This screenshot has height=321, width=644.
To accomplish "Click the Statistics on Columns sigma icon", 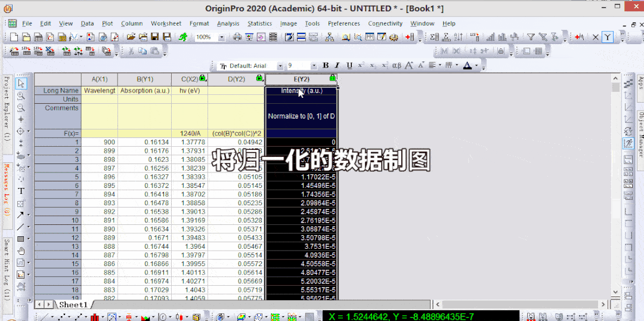I will point(435,38).
